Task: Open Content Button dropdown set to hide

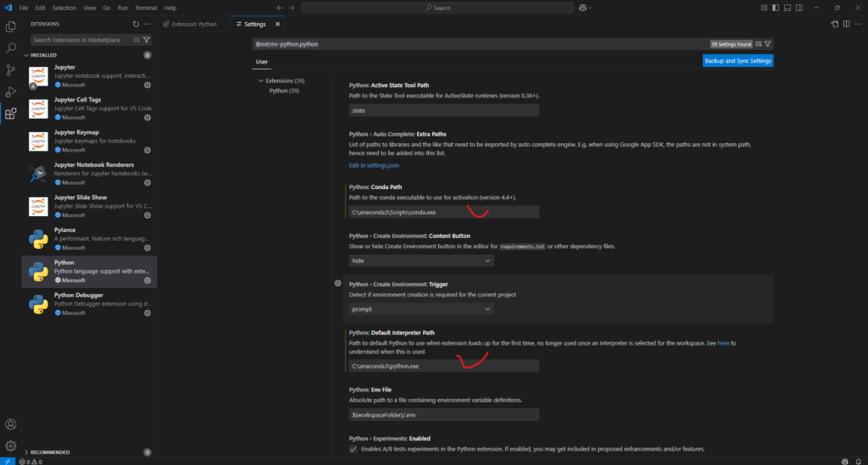Action: (421, 260)
